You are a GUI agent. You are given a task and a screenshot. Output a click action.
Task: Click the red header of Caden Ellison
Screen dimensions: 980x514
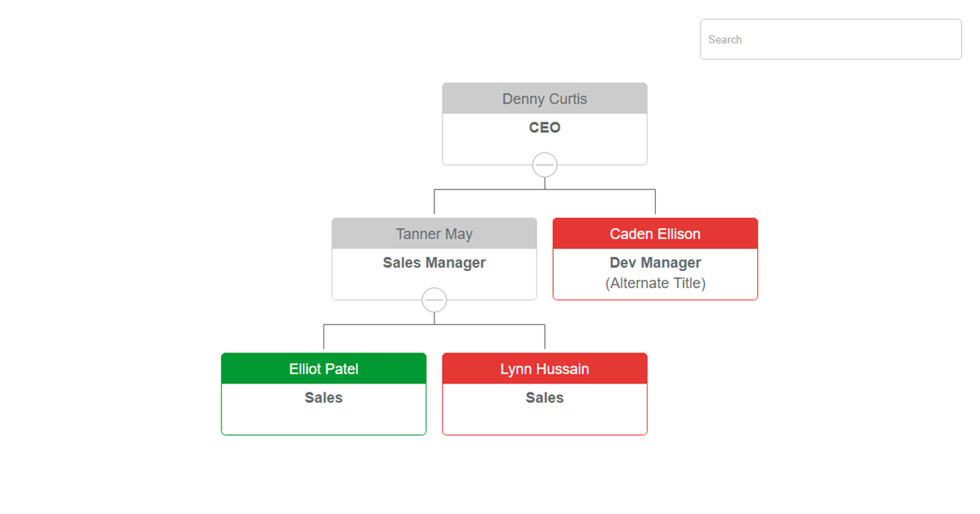pos(654,233)
